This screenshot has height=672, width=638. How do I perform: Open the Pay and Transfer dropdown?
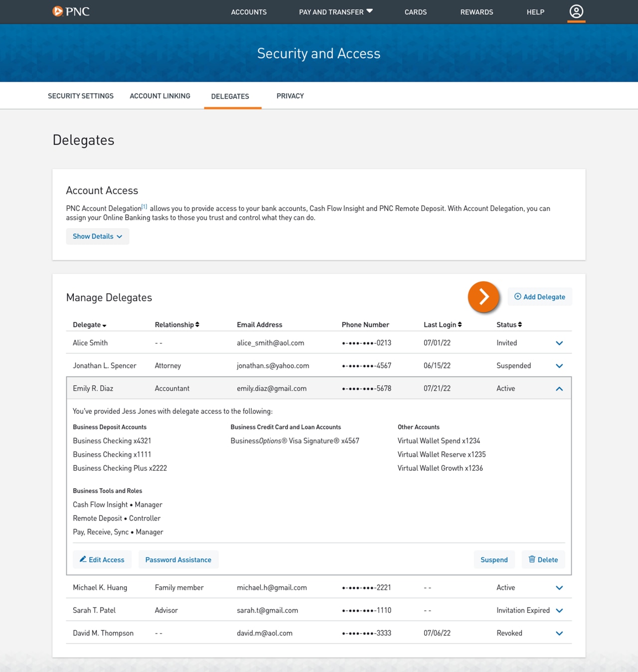click(x=335, y=12)
